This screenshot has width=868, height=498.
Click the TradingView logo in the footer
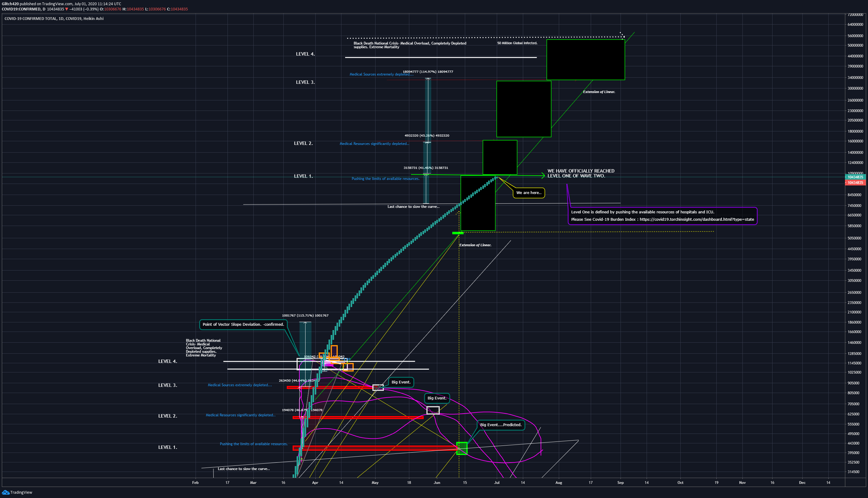(x=17, y=492)
